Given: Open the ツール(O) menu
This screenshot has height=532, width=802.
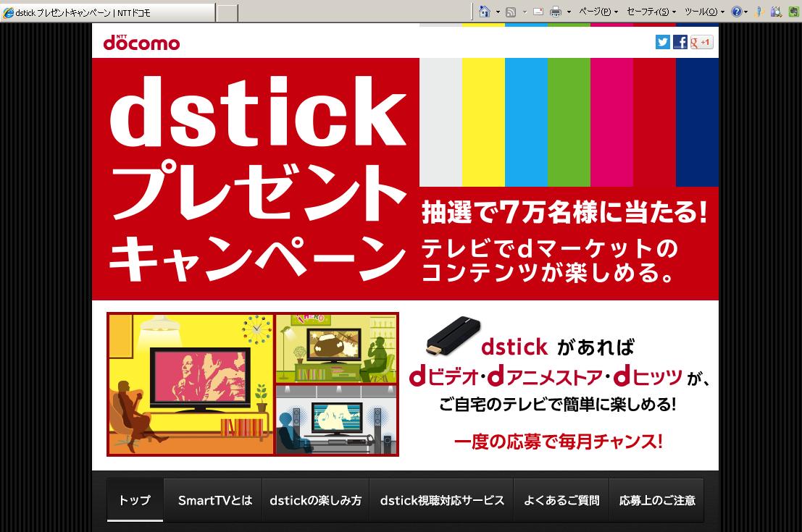Looking at the screenshot, I should point(704,12).
